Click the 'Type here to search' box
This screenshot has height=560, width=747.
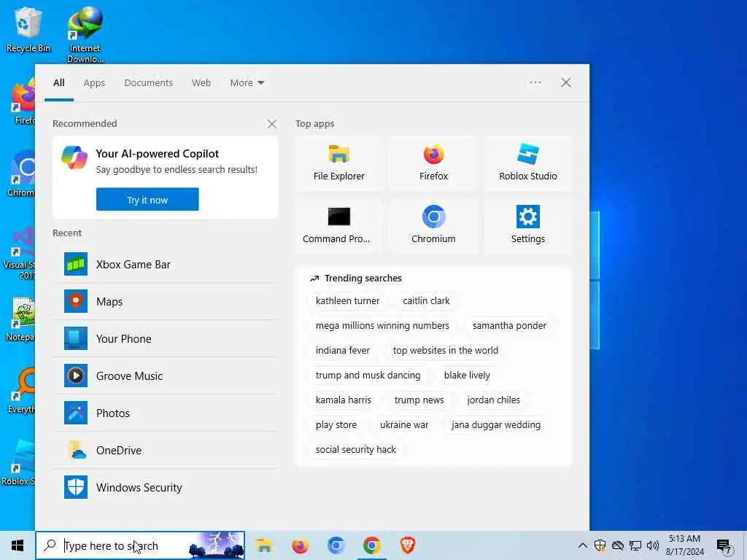tap(140, 545)
